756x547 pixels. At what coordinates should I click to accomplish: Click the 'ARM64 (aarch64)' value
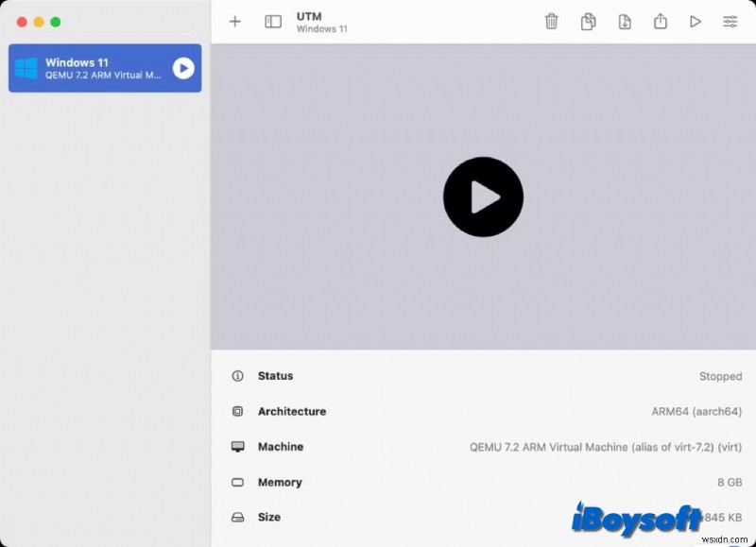coord(696,412)
